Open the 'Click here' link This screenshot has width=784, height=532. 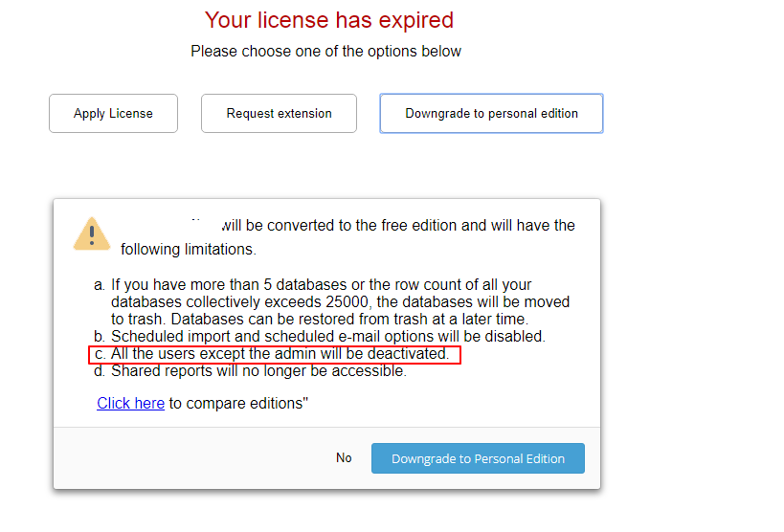coord(130,403)
